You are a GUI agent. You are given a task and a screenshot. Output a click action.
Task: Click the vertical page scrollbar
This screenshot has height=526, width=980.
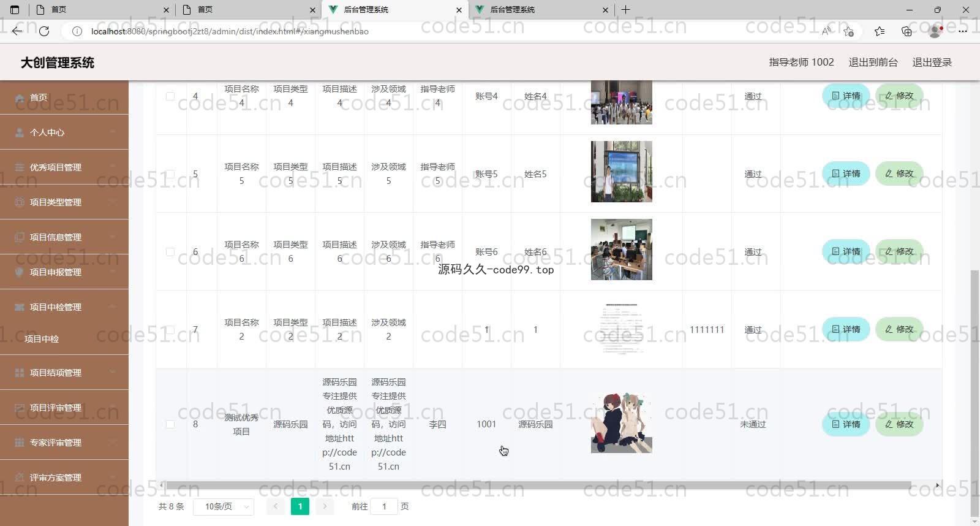[975, 392]
